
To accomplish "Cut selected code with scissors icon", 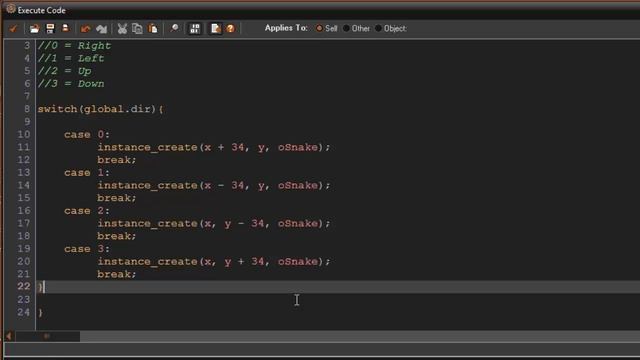I will (x=122, y=29).
